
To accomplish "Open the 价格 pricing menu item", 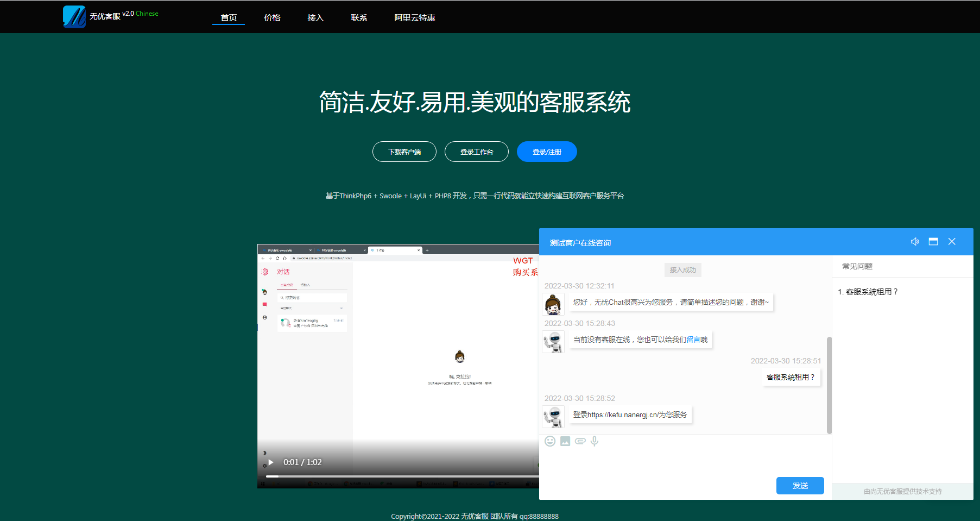I will click(x=272, y=17).
